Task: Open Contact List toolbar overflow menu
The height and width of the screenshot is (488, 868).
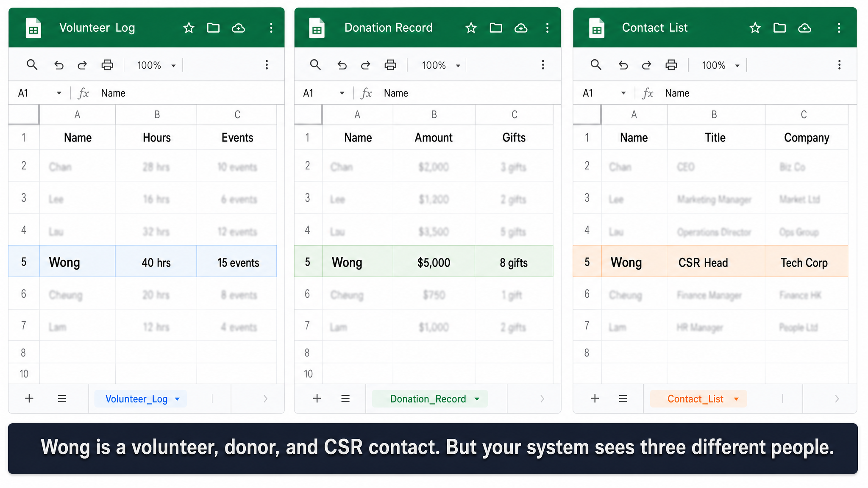Action: (x=839, y=65)
